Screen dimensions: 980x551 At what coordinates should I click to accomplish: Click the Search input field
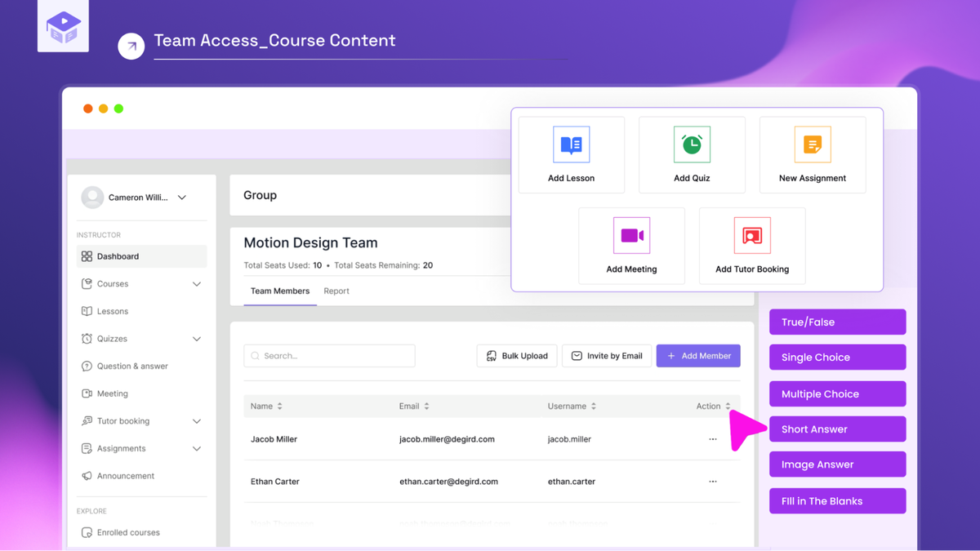click(x=329, y=356)
